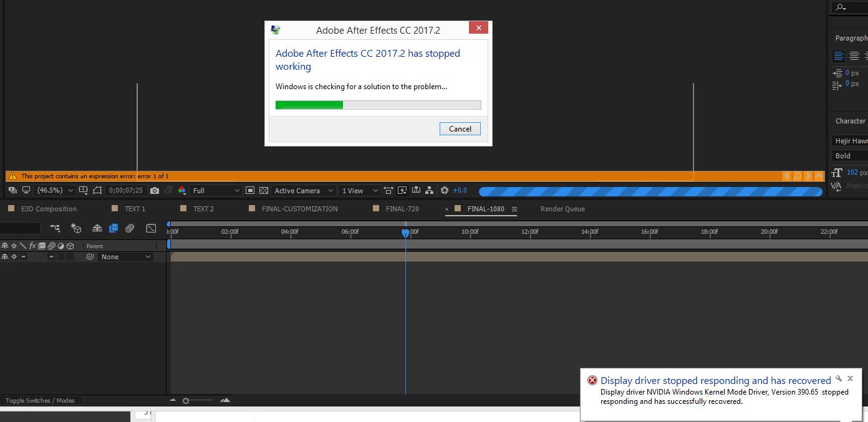Click the 3D Layer column header icon

click(x=70, y=246)
